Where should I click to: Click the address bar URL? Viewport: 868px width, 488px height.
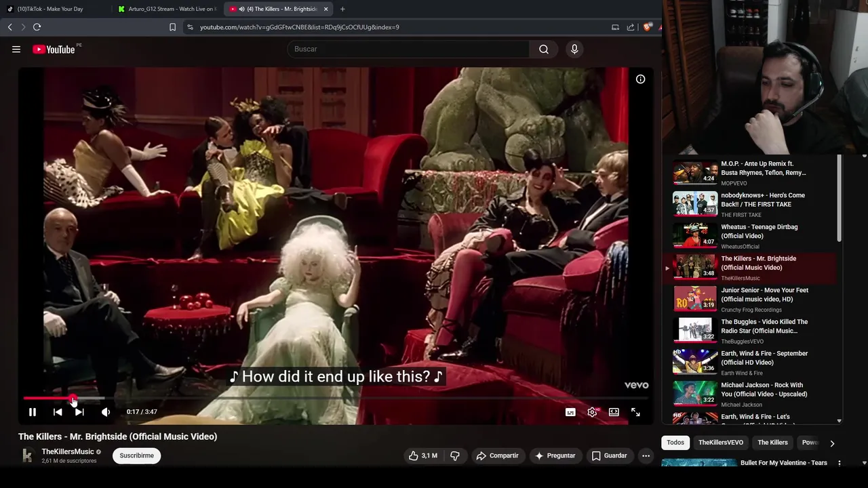point(299,27)
